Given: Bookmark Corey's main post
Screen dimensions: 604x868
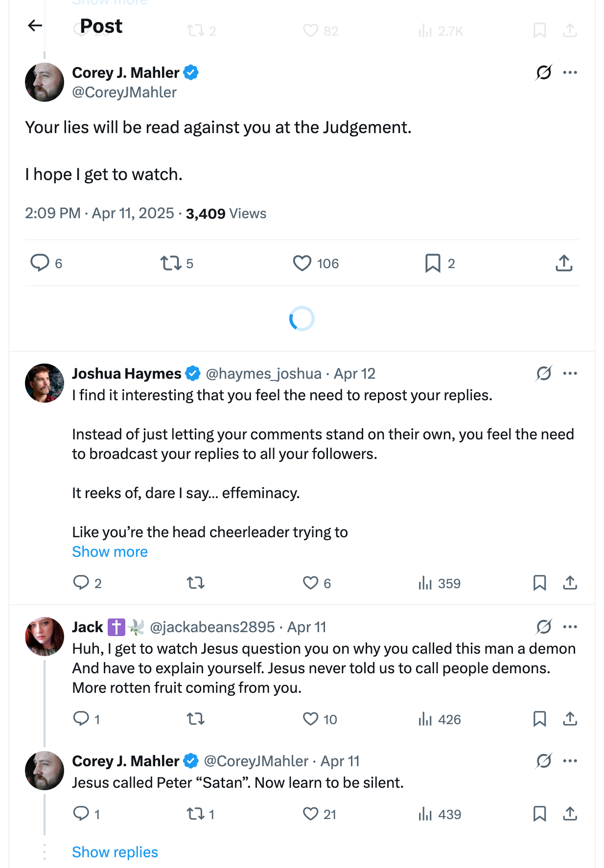Looking at the screenshot, I should pos(433,263).
